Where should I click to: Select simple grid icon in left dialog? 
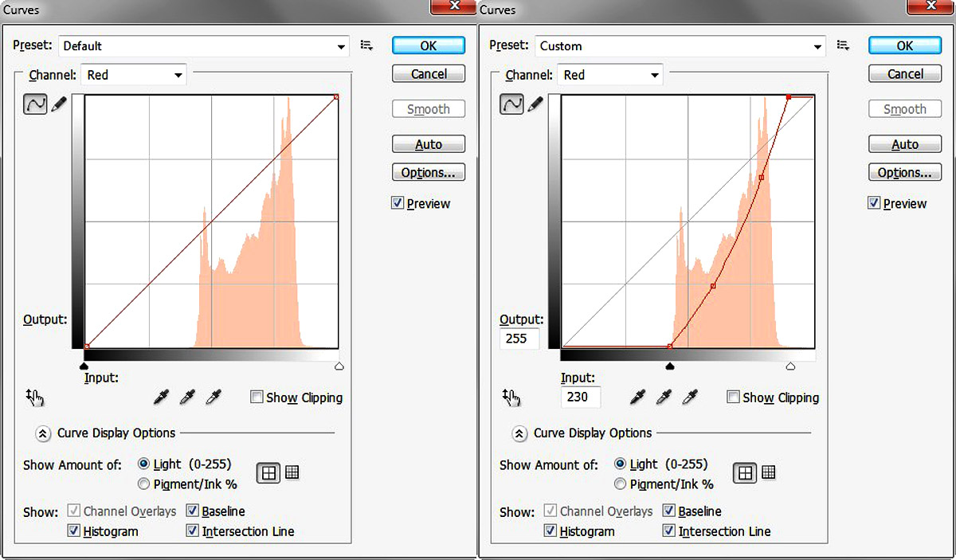(268, 473)
